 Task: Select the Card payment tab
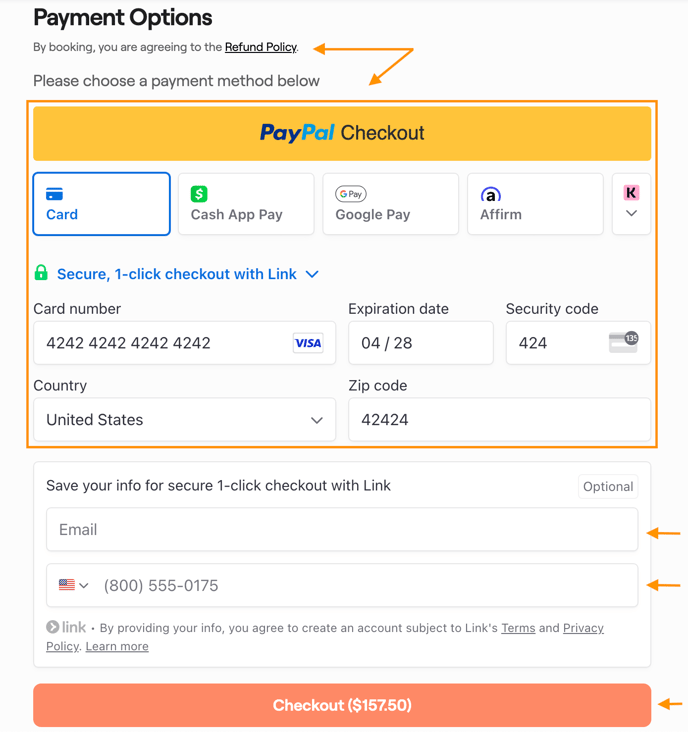click(102, 204)
